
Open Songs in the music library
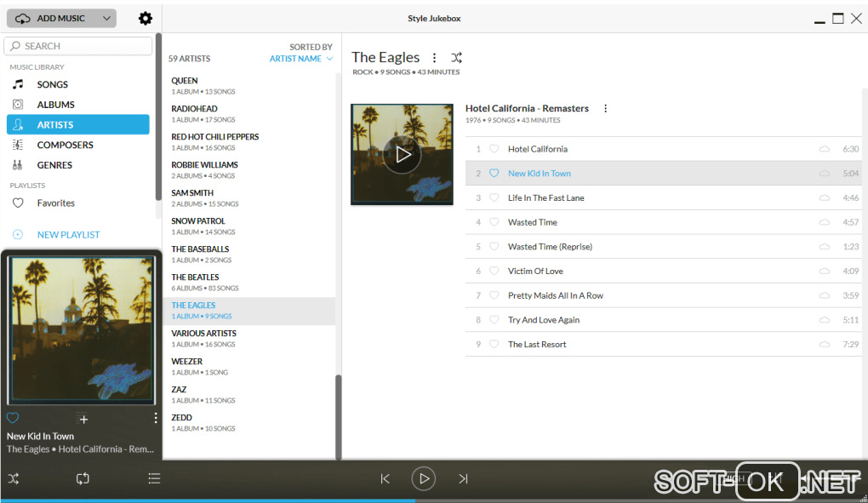tap(78, 84)
